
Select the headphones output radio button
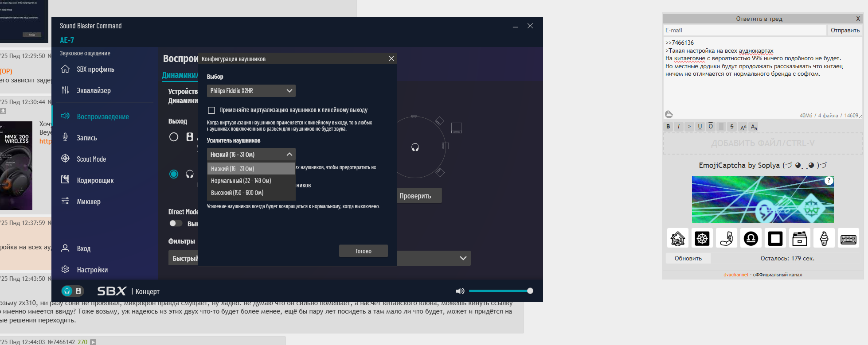174,174
